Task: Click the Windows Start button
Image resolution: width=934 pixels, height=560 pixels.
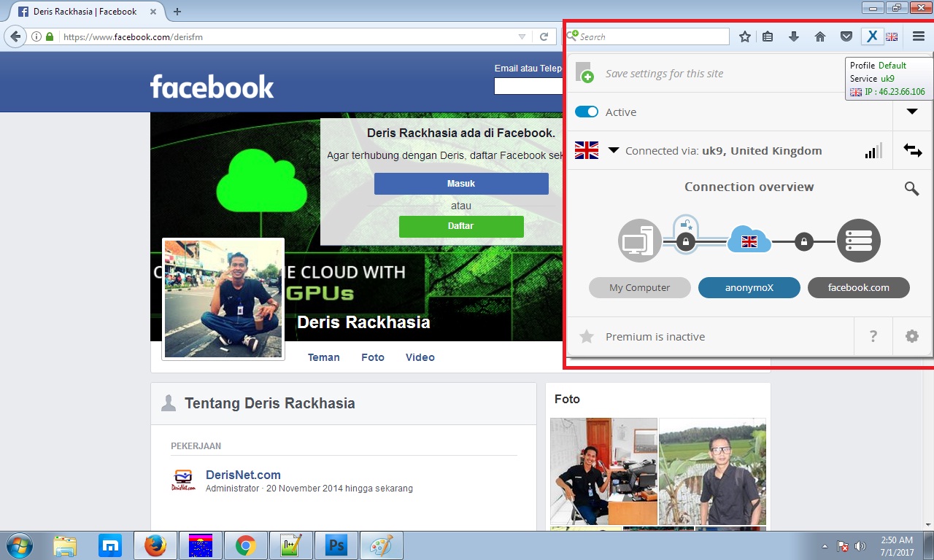Action: [18, 545]
